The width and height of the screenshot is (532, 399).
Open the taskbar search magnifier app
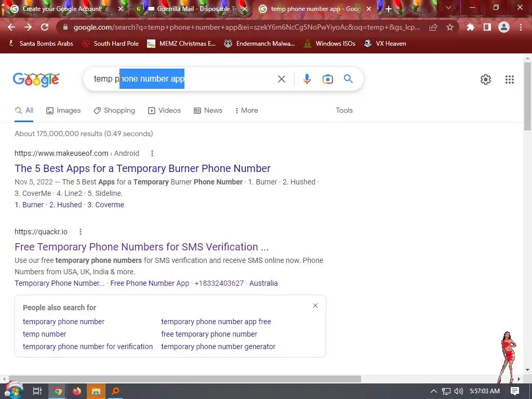(x=115, y=391)
